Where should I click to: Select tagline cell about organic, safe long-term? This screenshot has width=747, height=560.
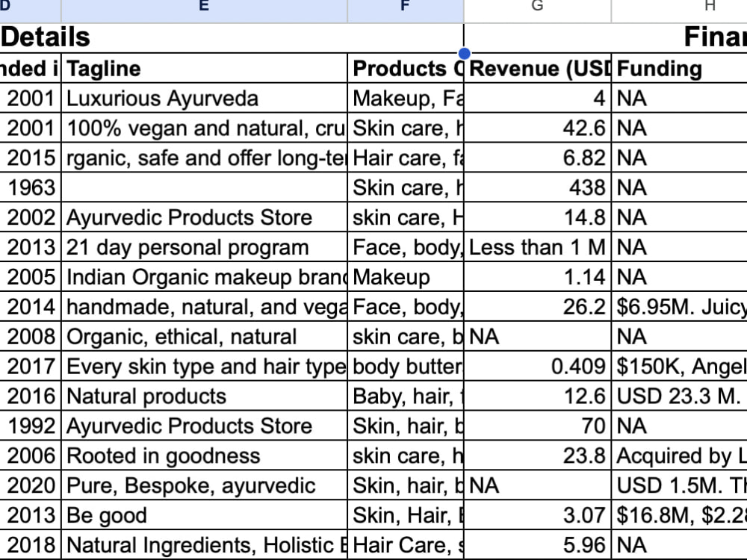point(205,158)
